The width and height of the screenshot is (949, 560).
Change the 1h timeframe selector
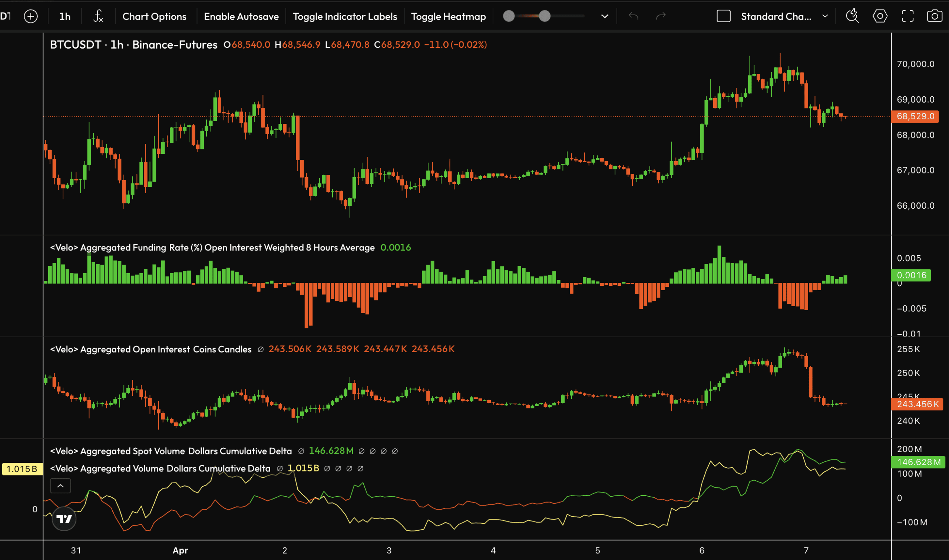click(65, 17)
